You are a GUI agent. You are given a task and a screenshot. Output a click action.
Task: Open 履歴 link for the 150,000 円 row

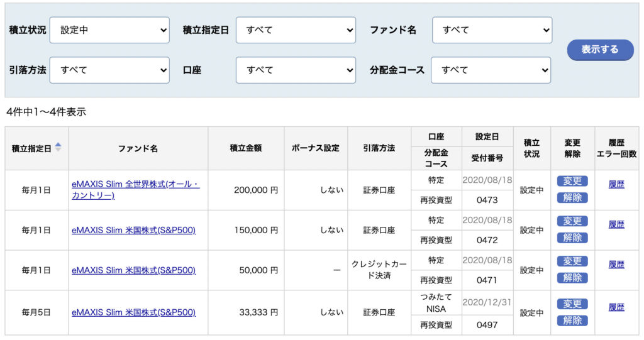[616, 224]
